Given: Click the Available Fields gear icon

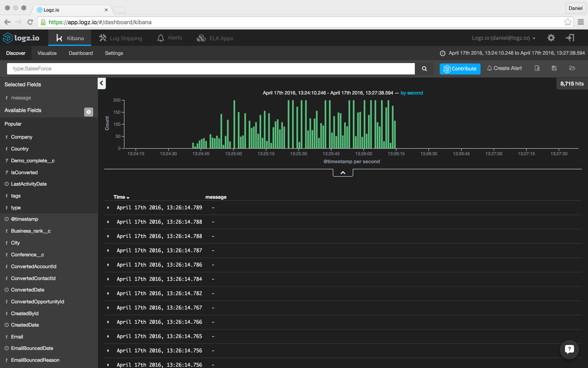Looking at the screenshot, I should pyautogui.click(x=89, y=112).
